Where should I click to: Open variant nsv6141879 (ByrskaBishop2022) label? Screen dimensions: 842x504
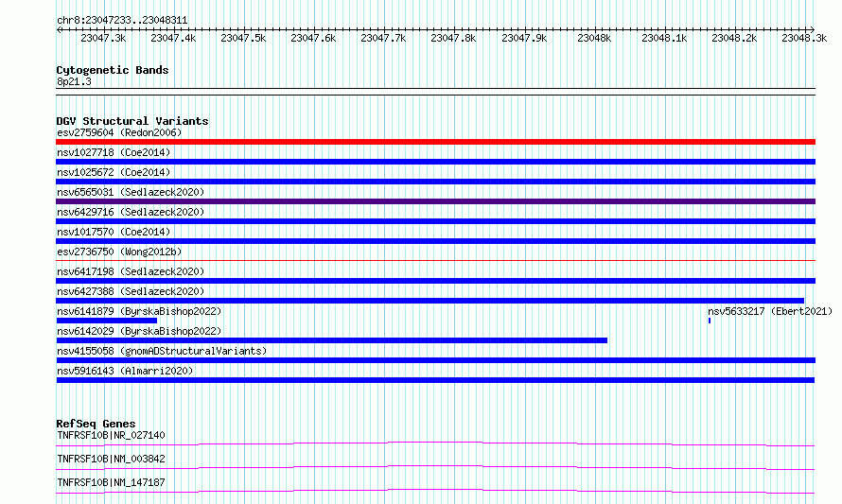(x=139, y=311)
